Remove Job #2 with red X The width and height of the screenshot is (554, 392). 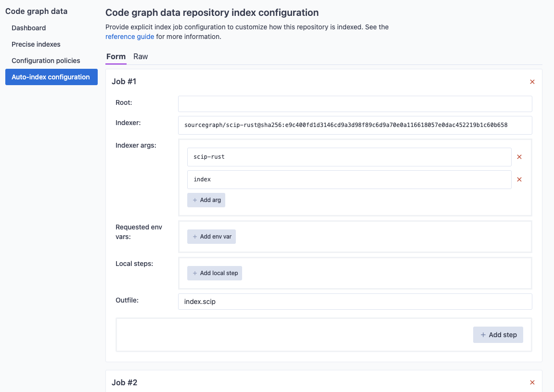(x=532, y=382)
